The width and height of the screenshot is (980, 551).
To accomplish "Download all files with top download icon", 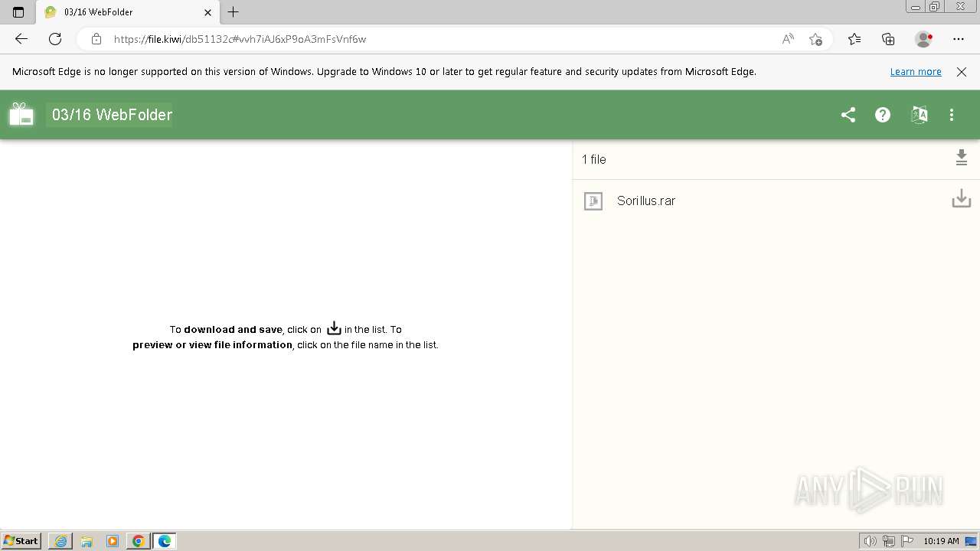I will click(x=962, y=158).
